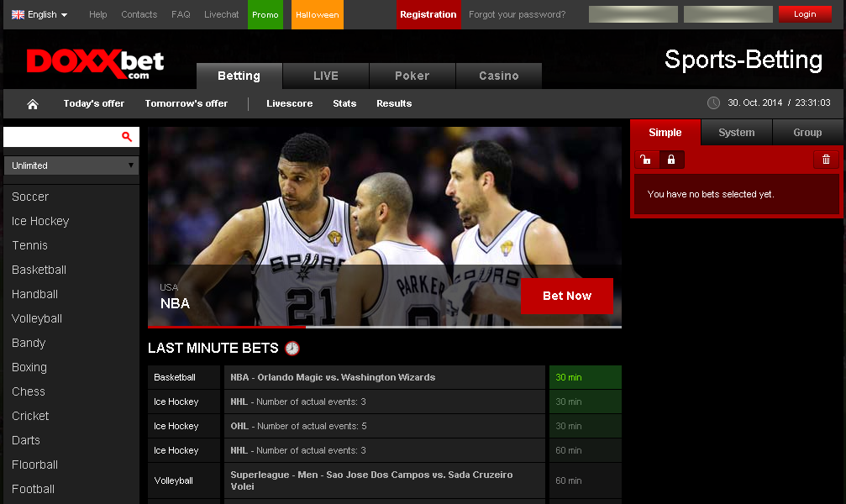Open Today's offer menu item

pyautogui.click(x=94, y=103)
